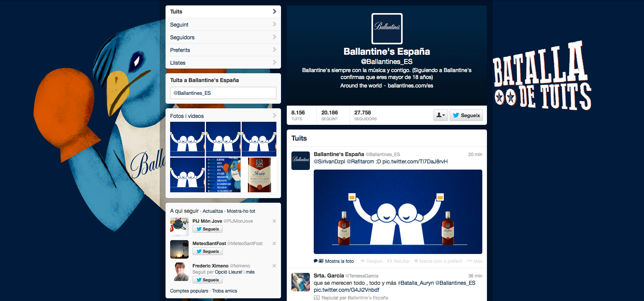
Task: Click Mostra la foto link
Action: tap(339, 261)
